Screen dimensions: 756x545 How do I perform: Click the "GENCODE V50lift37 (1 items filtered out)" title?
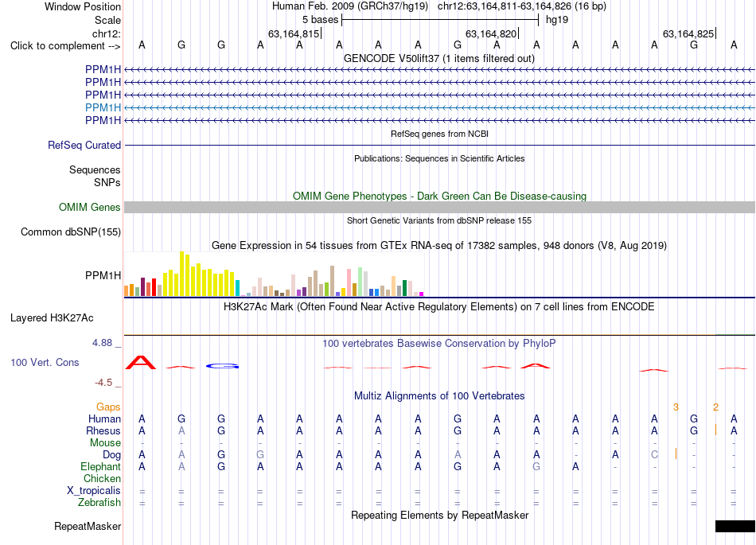[439, 59]
